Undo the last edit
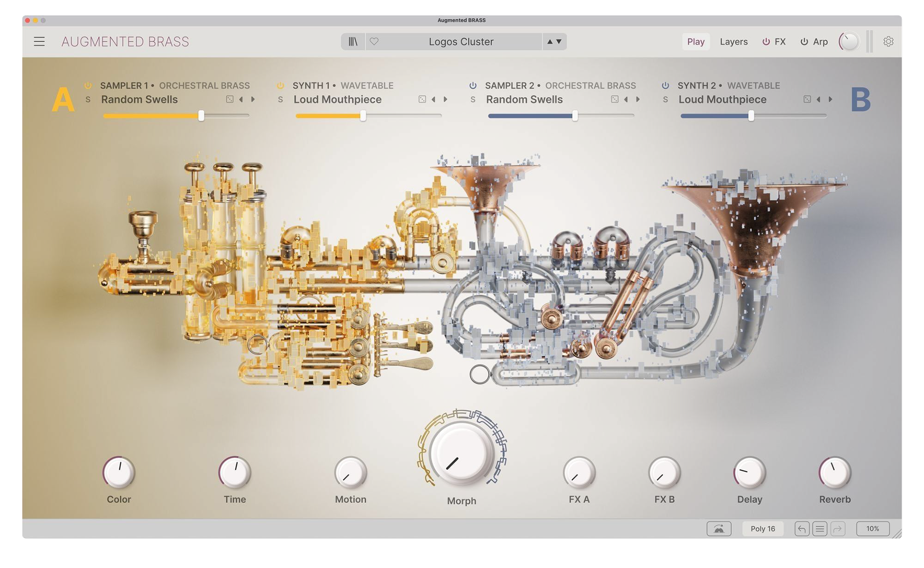924x568 pixels. 802,529
